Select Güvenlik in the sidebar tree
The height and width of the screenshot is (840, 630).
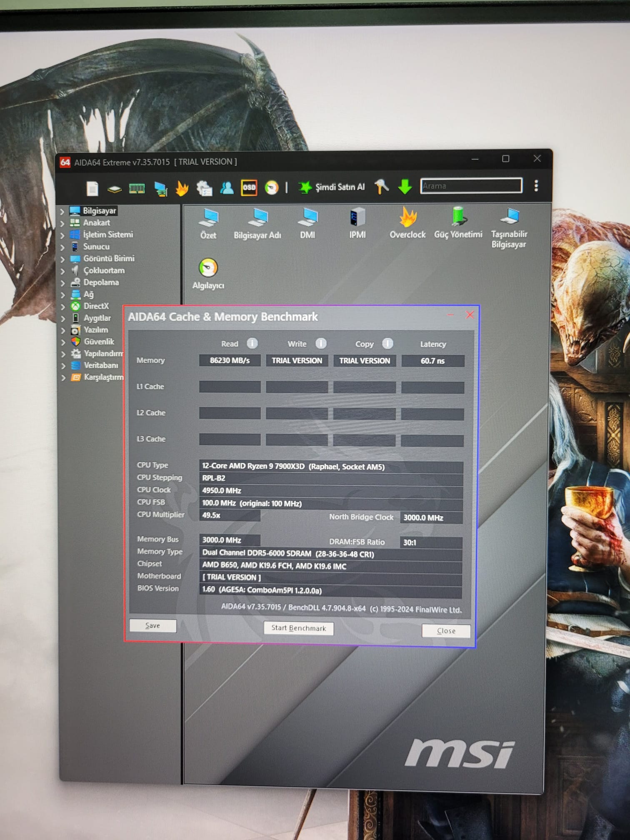pos(99,342)
